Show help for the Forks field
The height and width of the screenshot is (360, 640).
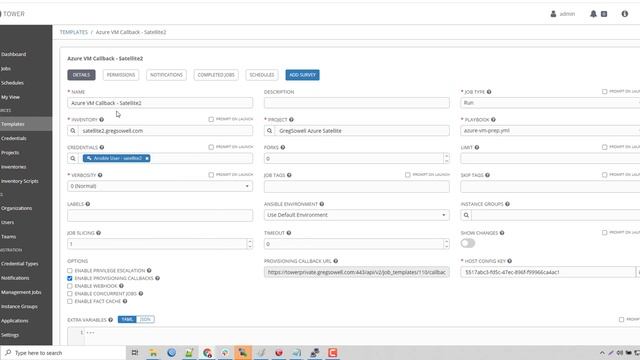click(x=283, y=147)
